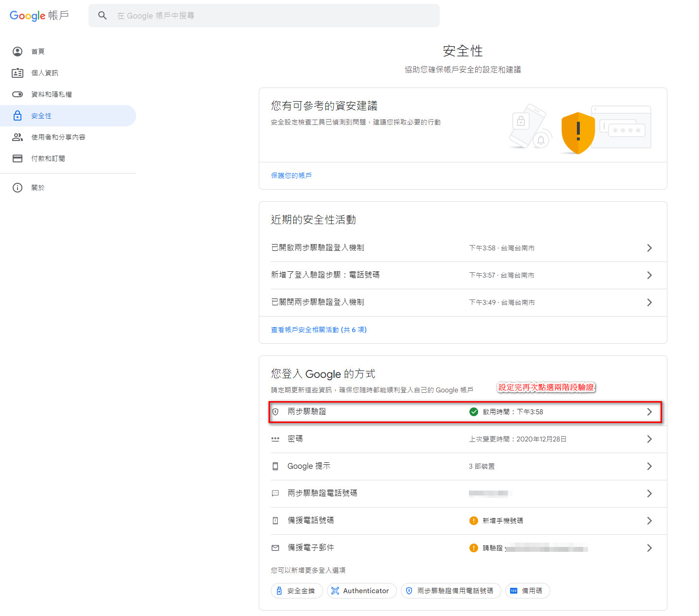Select 安全性 in the sidebar
Screen dimensions: 699x616
point(68,116)
